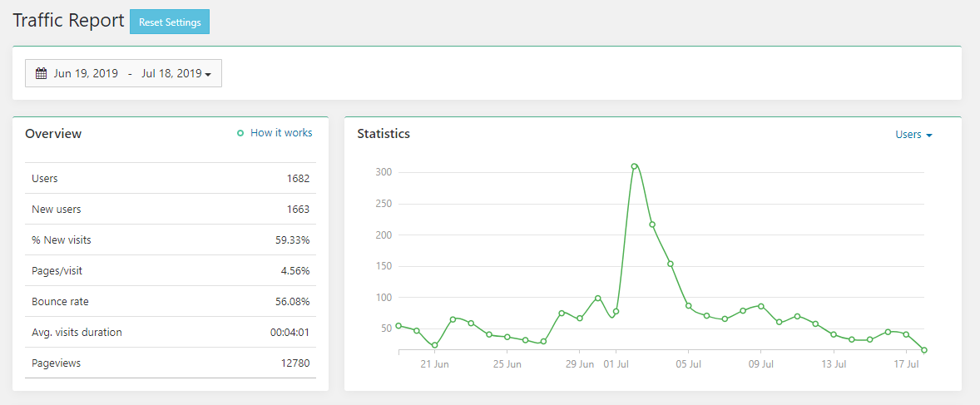Click the Traffic Report page heading
Screen dimensions: 980x405
tap(68, 21)
